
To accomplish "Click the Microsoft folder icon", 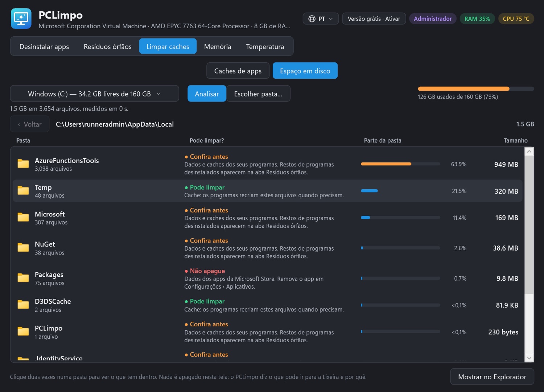I will 23,218.
